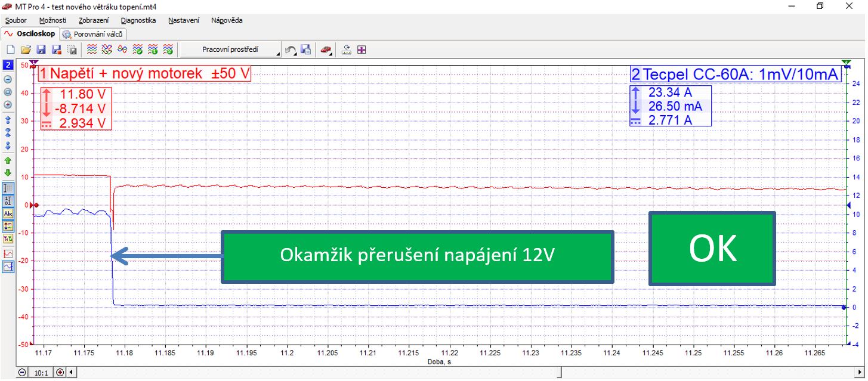The height and width of the screenshot is (381, 868).
Task: Open the Nápověda menu
Action: coord(227,20)
